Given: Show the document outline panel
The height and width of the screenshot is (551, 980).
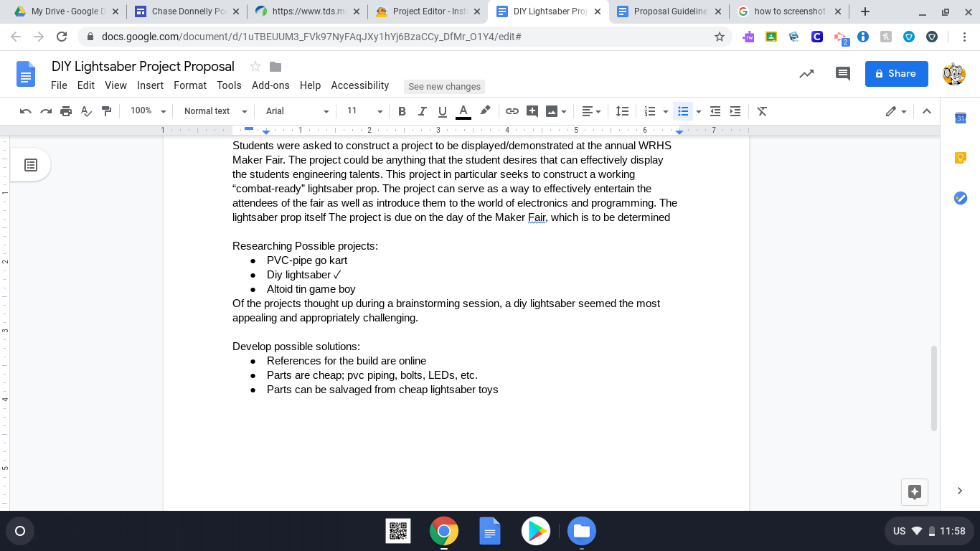Looking at the screenshot, I should pyautogui.click(x=31, y=165).
